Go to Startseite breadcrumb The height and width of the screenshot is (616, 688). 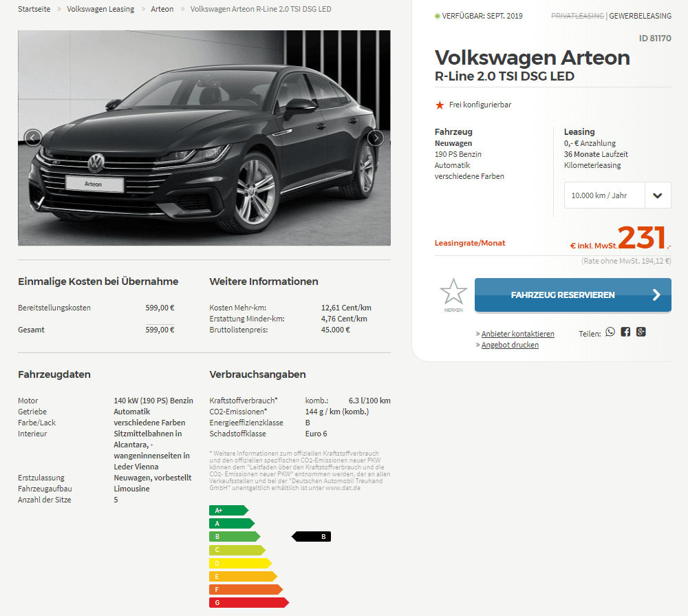34,9
